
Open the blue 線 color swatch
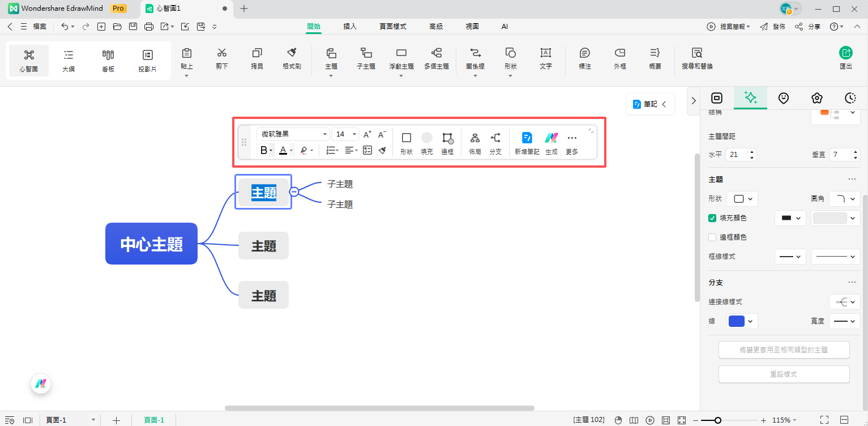coord(741,321)
